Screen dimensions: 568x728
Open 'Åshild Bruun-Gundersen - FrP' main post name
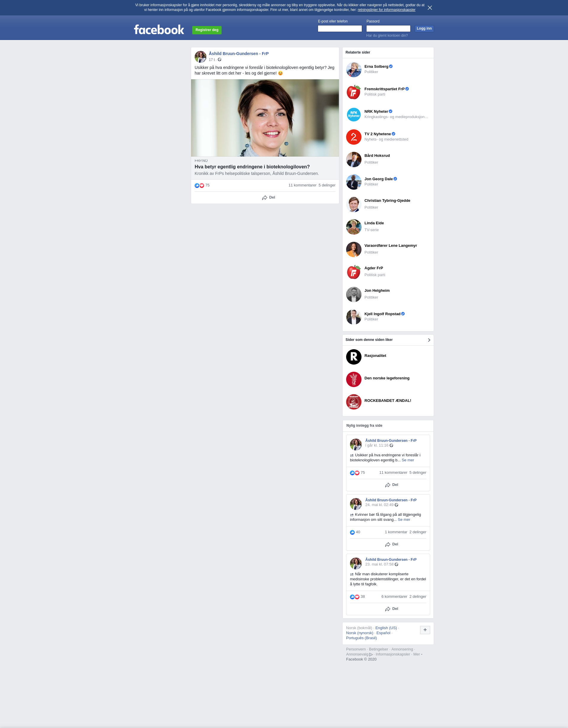click(238, 53)
